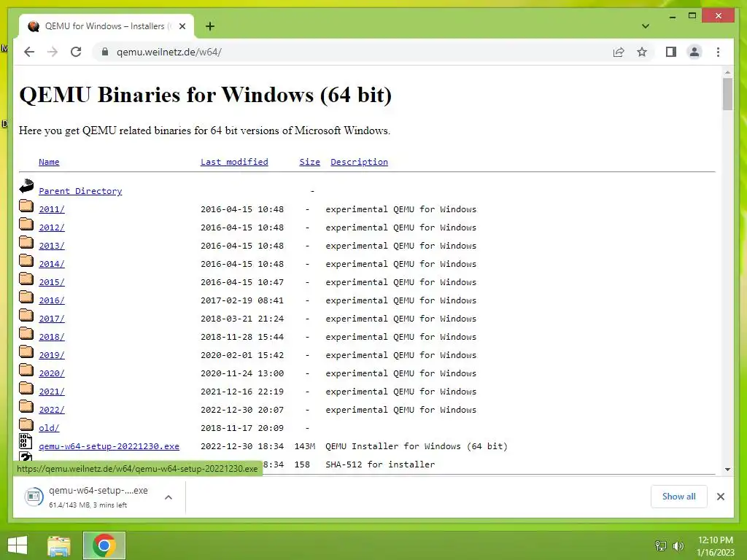The image size is (747, 560).
Task: Click Show all downloads button
Action: 679,497
